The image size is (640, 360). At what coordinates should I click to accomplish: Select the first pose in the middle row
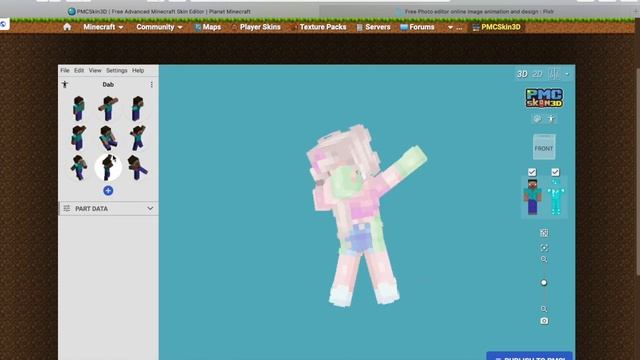point(78,138)
